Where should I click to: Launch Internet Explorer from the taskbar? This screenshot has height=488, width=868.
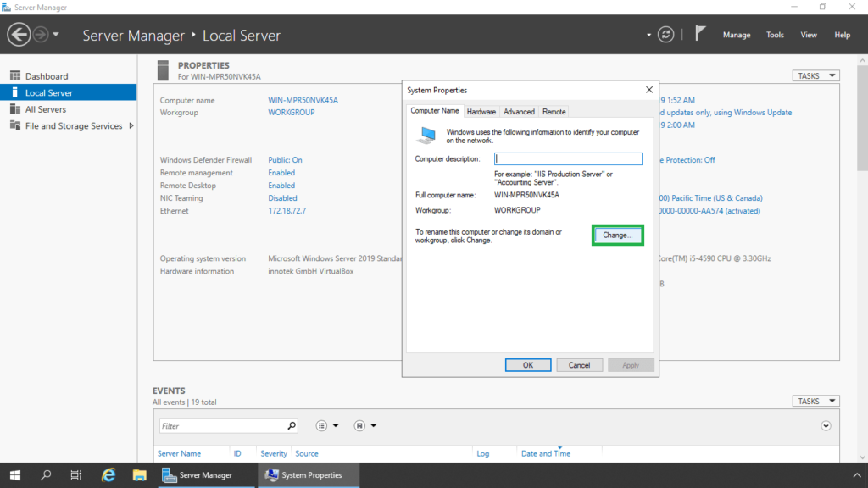click(x=108, y=475)
